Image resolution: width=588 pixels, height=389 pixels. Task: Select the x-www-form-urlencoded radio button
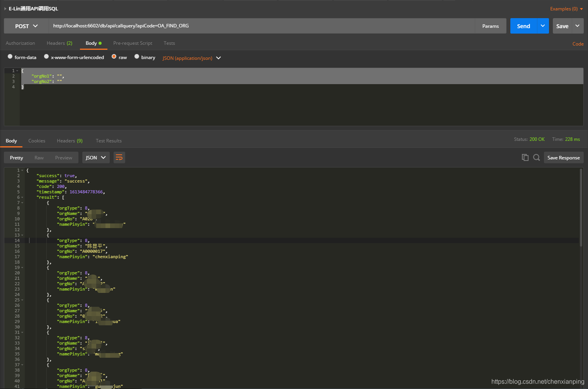[46, 56]
